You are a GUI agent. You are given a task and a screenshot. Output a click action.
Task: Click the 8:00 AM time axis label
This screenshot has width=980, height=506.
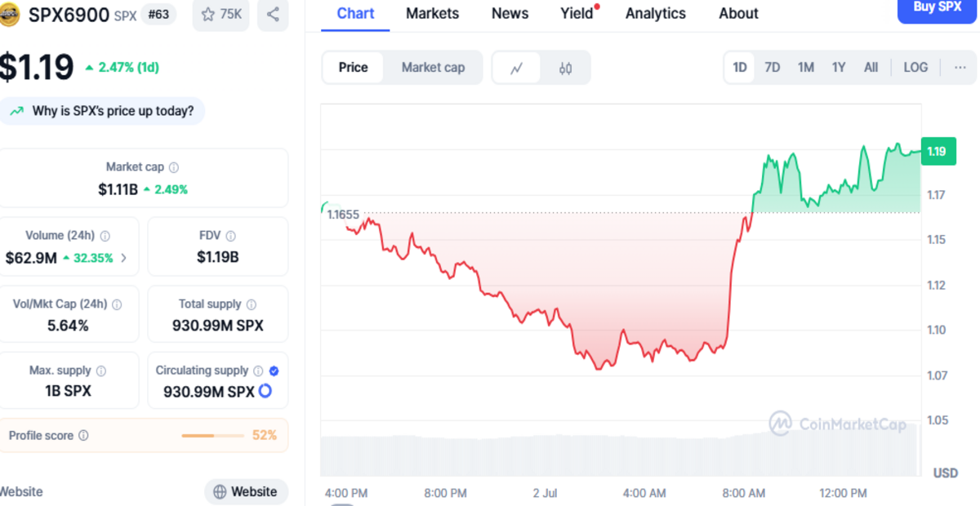[x=744, y=493]
